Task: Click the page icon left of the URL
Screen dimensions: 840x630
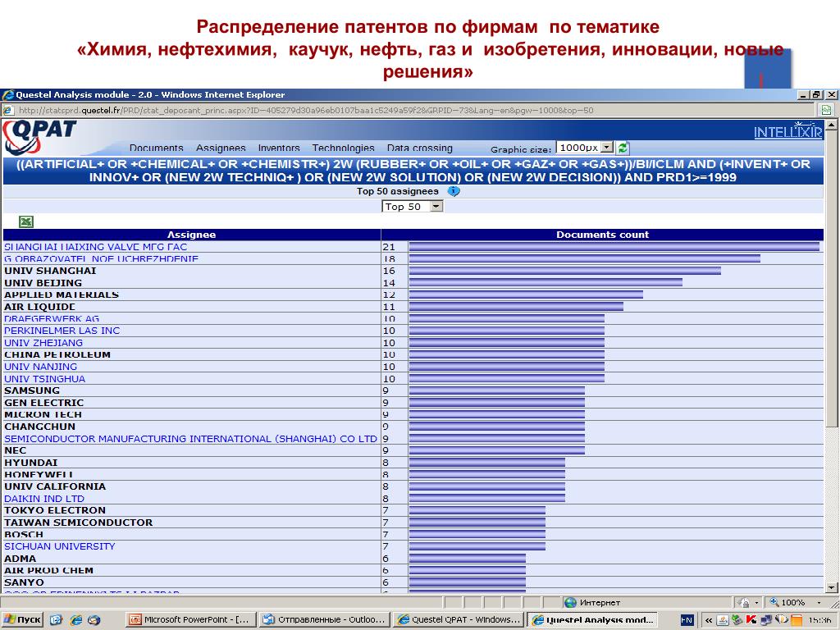Action: coord(8,111)
